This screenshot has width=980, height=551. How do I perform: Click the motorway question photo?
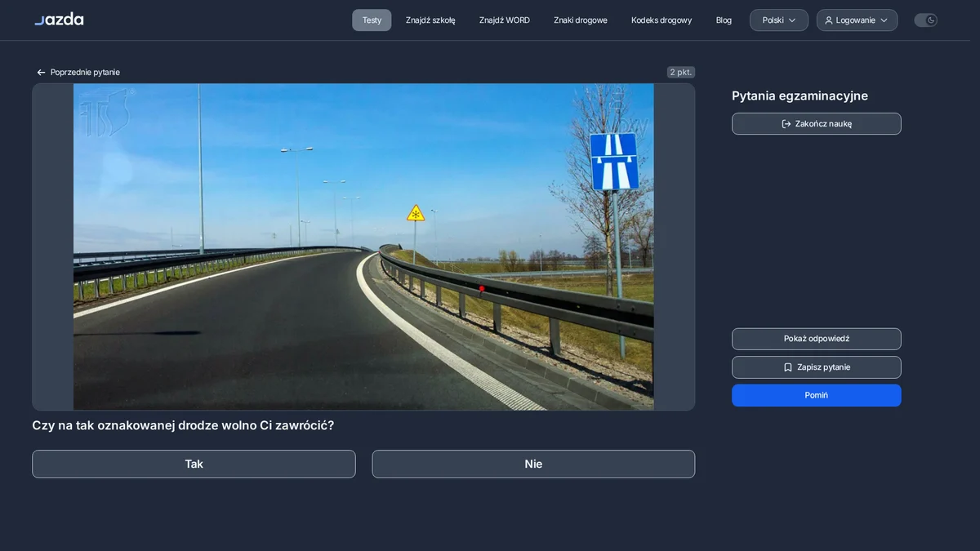[363, 247]
